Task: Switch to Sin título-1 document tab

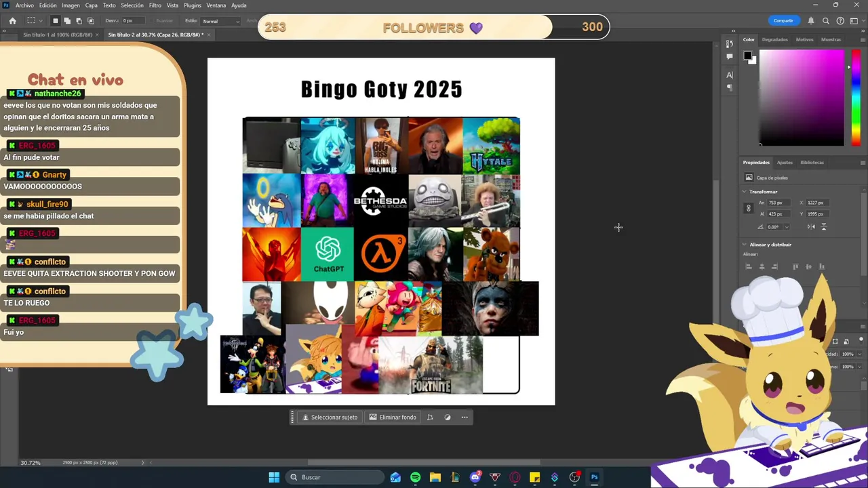Action: (x=57, y=35)
